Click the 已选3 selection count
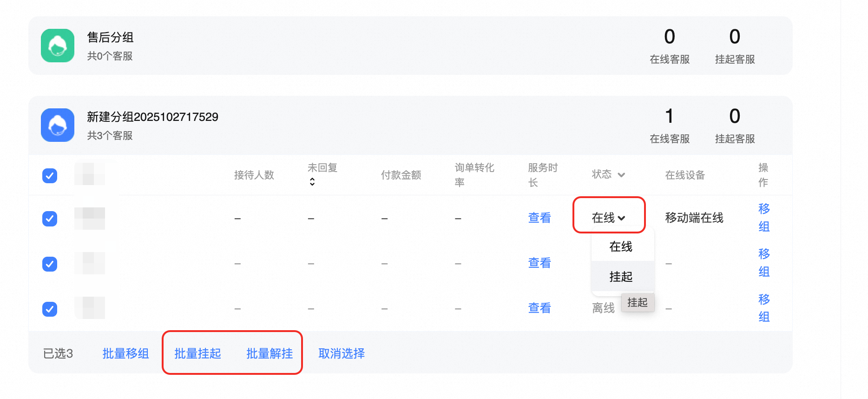This screenshot has width=868, height=399. click(x=58, y=353)
